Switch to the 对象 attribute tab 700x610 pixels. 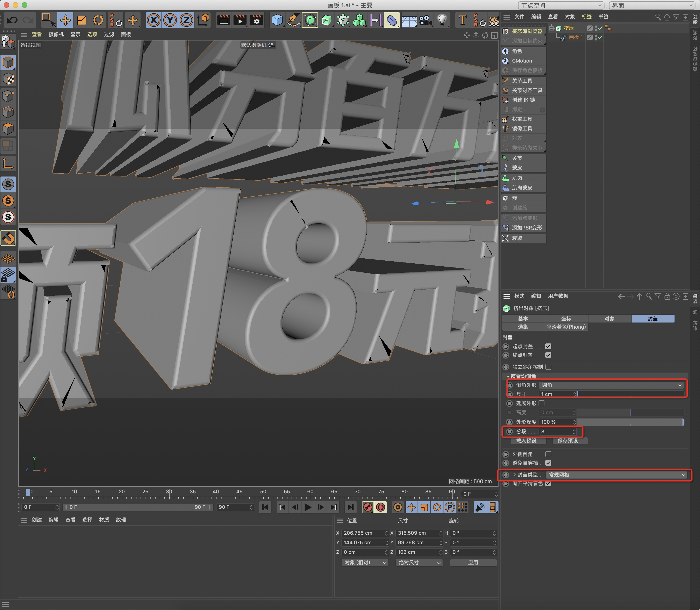tap(609, 319)
